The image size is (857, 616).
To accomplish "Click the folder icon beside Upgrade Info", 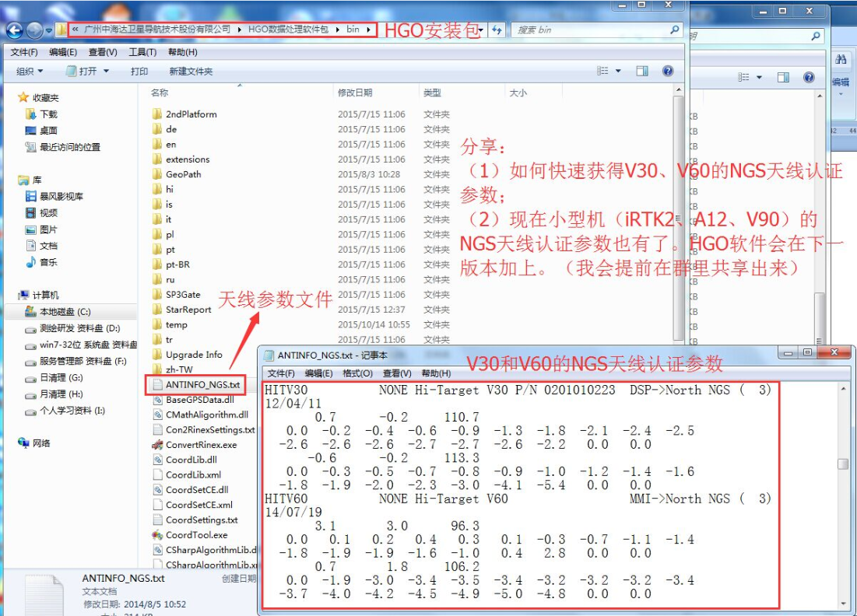I will [157, 354].
